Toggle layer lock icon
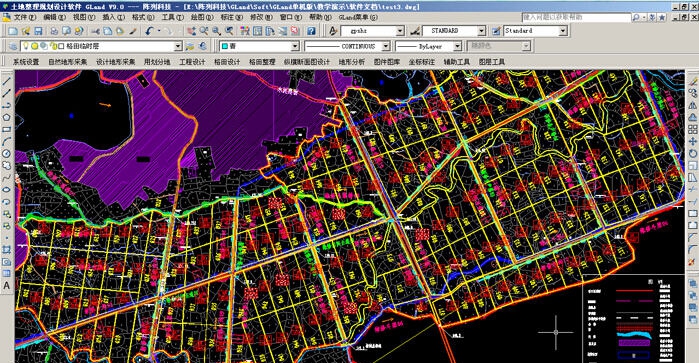 tap(53, 46)
